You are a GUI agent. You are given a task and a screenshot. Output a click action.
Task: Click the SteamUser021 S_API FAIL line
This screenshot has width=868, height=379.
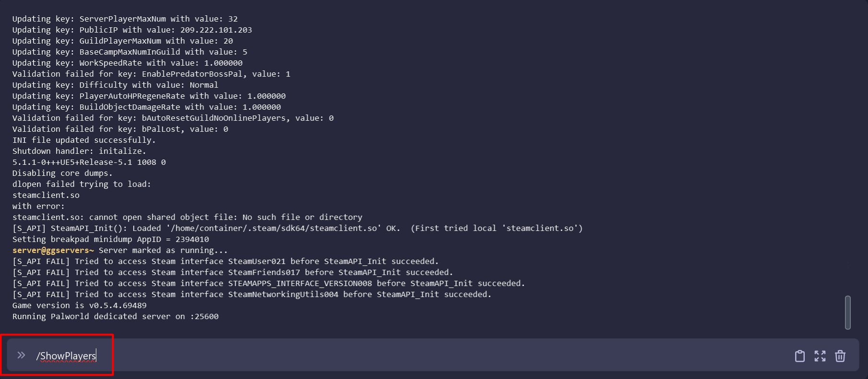click(x=225, y=262)
